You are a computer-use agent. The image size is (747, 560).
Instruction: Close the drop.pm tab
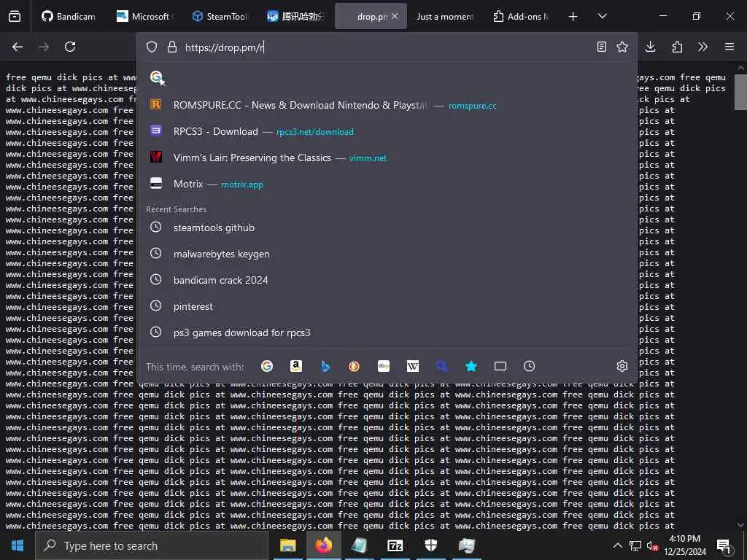pyautogui.click(x=395, y=16)
